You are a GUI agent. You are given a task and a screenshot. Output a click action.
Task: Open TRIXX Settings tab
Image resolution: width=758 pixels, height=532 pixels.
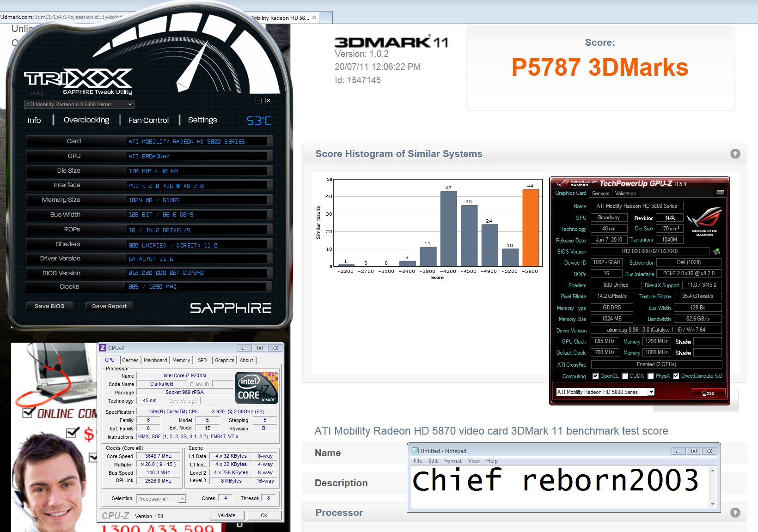[202, 120]
